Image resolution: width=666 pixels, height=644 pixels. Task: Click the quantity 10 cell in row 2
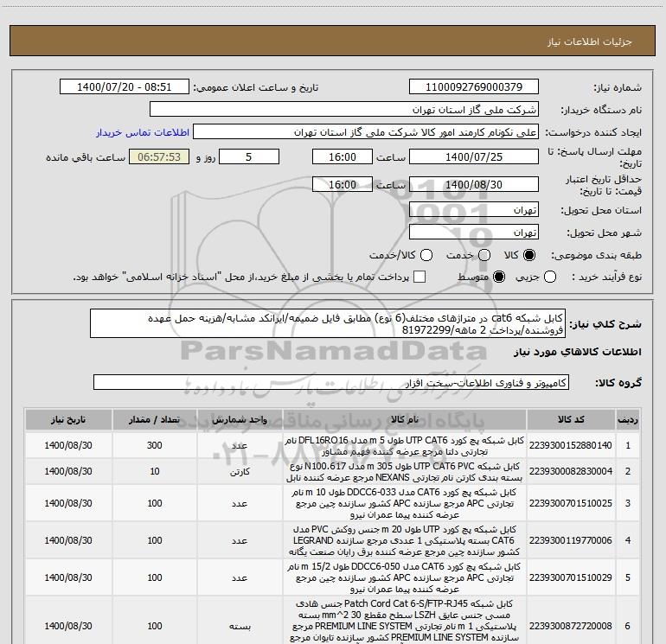[155, 471]
